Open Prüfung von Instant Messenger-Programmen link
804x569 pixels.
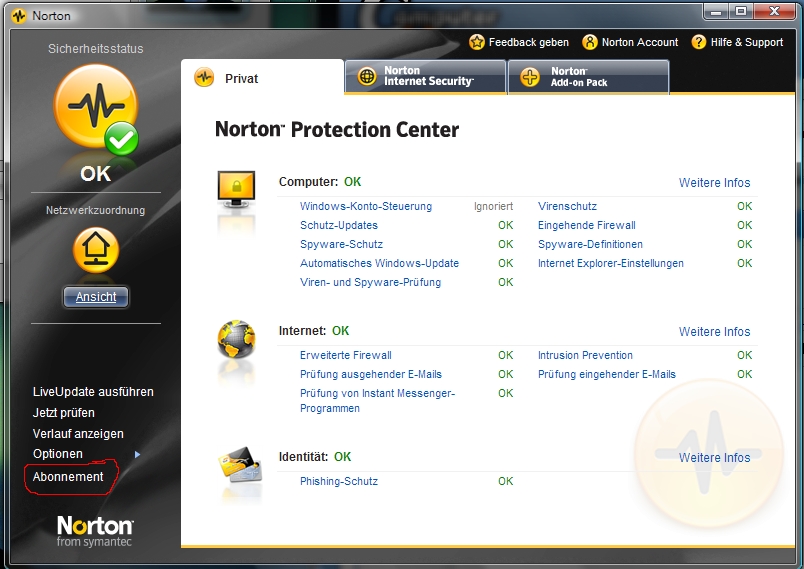pyautogui.click(x=377, y=401)
